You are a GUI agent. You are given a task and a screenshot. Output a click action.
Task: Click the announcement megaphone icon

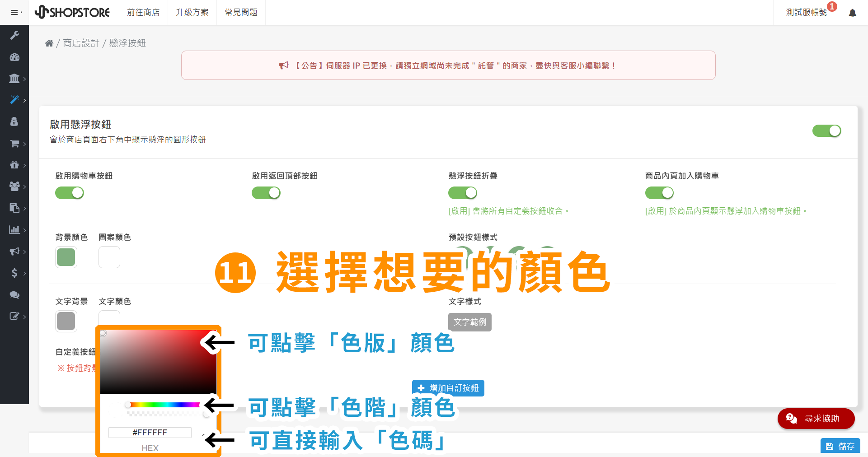(x=283, y=65)
